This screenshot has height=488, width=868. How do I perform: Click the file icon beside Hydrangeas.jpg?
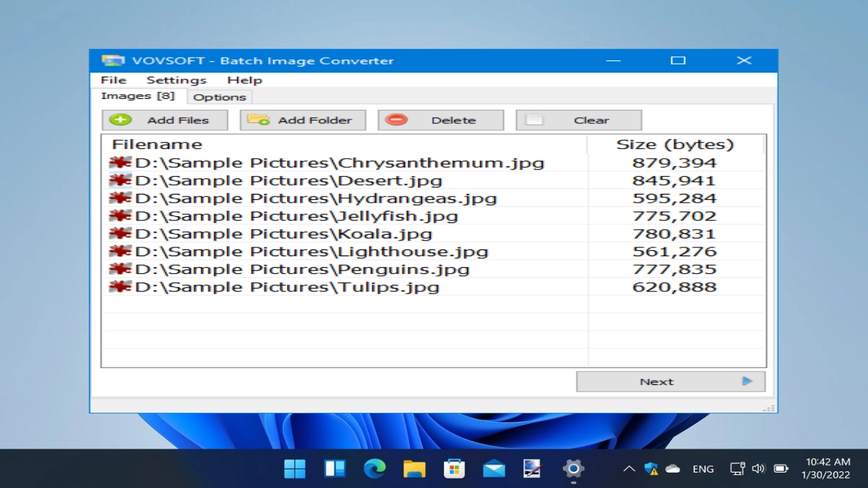120,197
